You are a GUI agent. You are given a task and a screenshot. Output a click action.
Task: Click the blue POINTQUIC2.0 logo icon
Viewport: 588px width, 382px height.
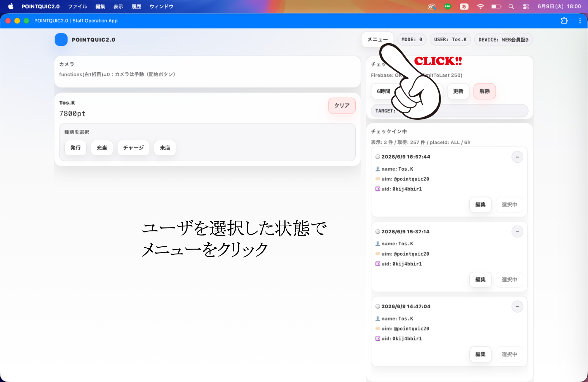[x=61, y=40]
